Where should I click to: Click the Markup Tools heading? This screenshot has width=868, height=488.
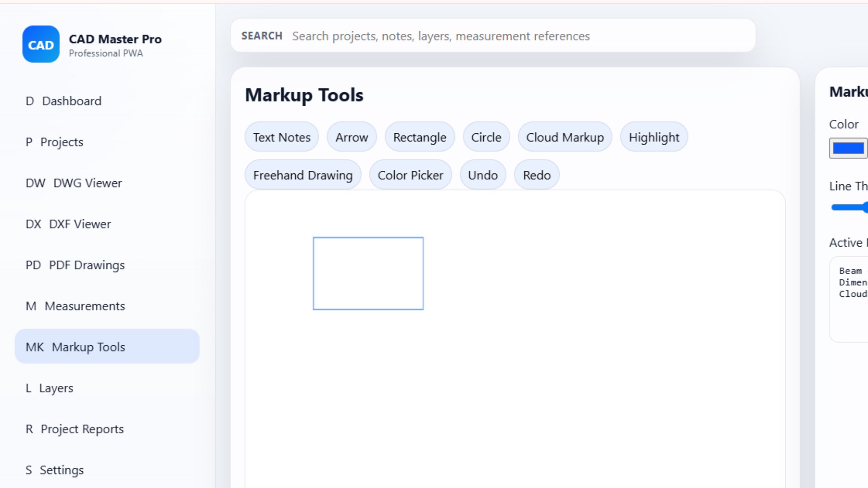point(304,95)
